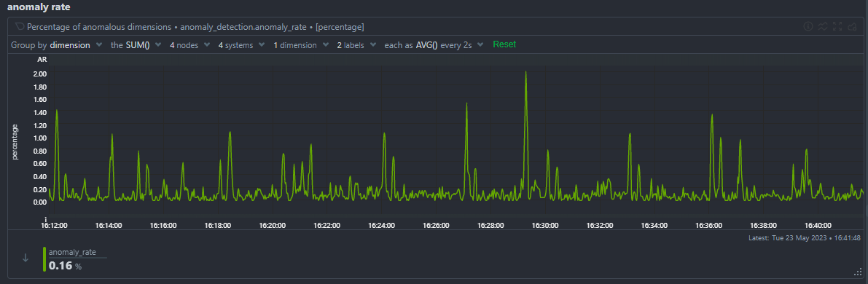Screen dimensions: 868x284
Task: Click the vertical percentage axis label
Action: [x=15, y=142]
